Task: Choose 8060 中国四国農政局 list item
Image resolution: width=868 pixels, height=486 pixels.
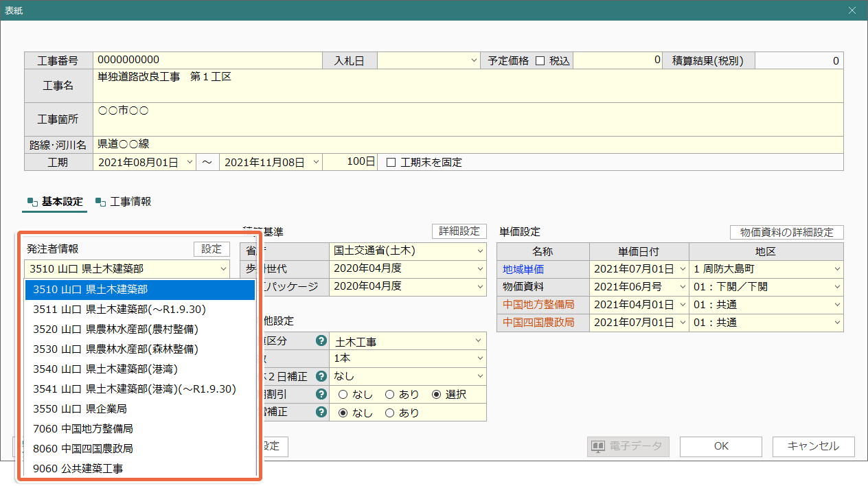Action: tap(140, 449)
